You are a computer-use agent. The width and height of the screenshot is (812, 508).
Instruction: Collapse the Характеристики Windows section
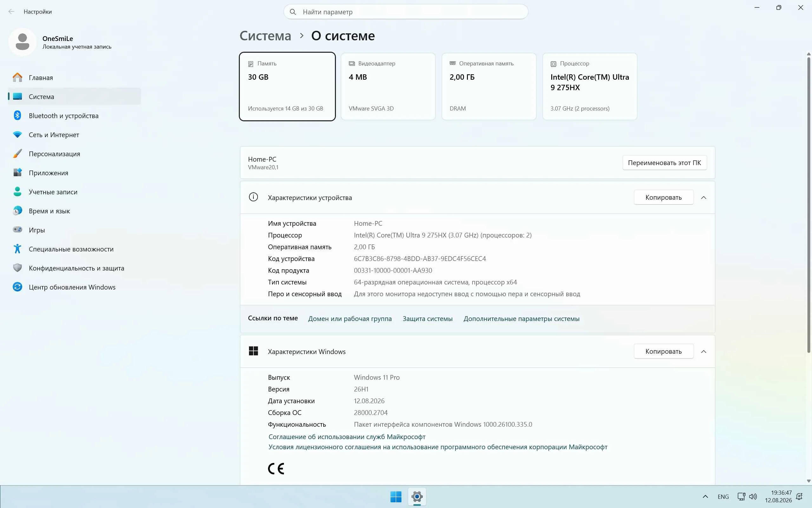[x=704, y=351]
